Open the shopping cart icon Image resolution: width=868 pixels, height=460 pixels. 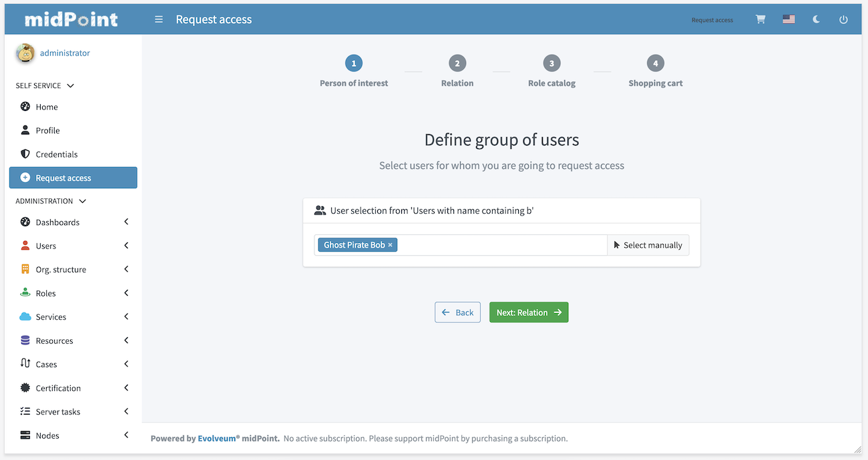tap(760, 19)
